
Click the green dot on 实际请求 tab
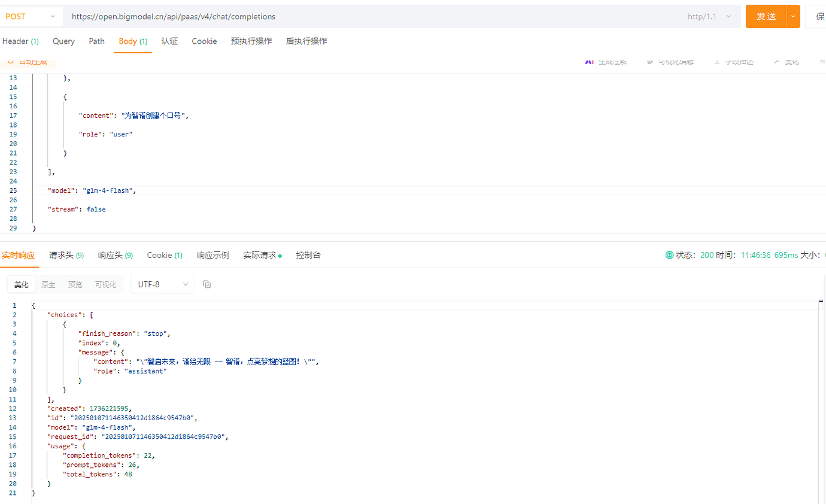click(x=280, y=256)
